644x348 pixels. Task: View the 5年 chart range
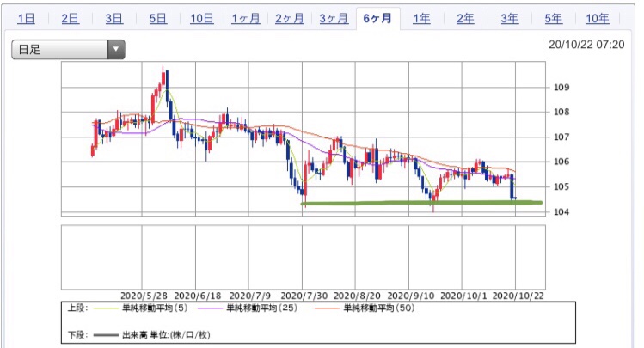click(x=553, y=18)
